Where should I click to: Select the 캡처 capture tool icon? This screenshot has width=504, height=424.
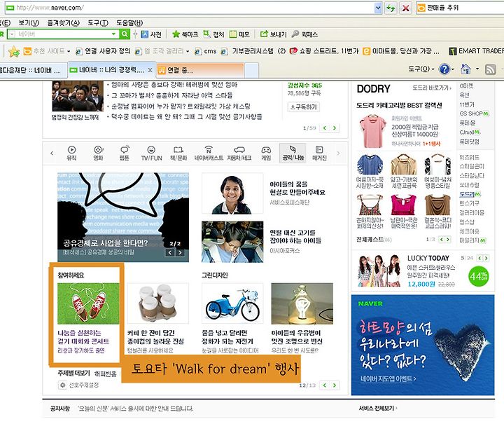coord(206,34)
